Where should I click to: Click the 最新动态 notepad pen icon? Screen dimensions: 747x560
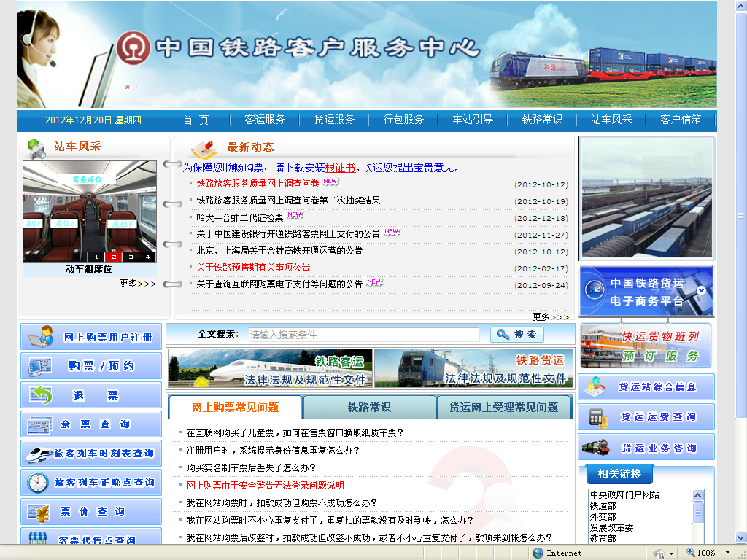coord(204,149)
